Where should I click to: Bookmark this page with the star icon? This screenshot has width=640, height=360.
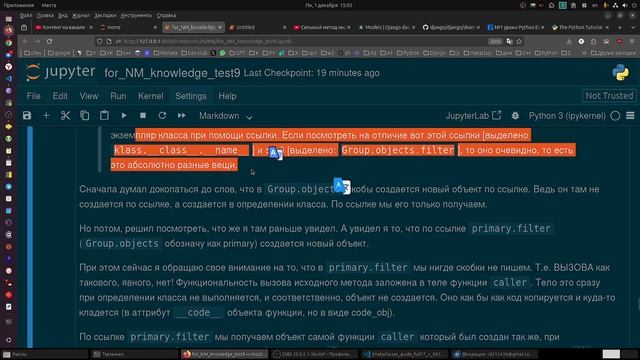519,41
